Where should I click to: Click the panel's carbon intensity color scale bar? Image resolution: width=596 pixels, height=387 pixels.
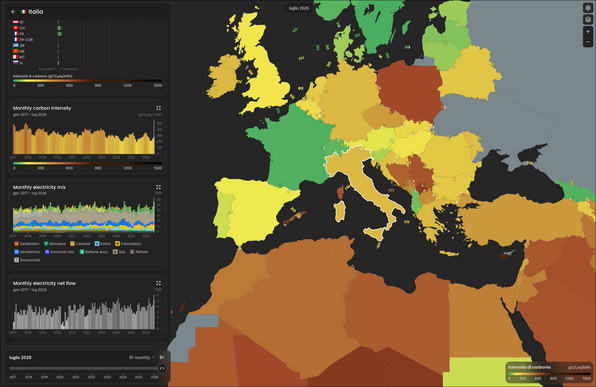(87, 81)
